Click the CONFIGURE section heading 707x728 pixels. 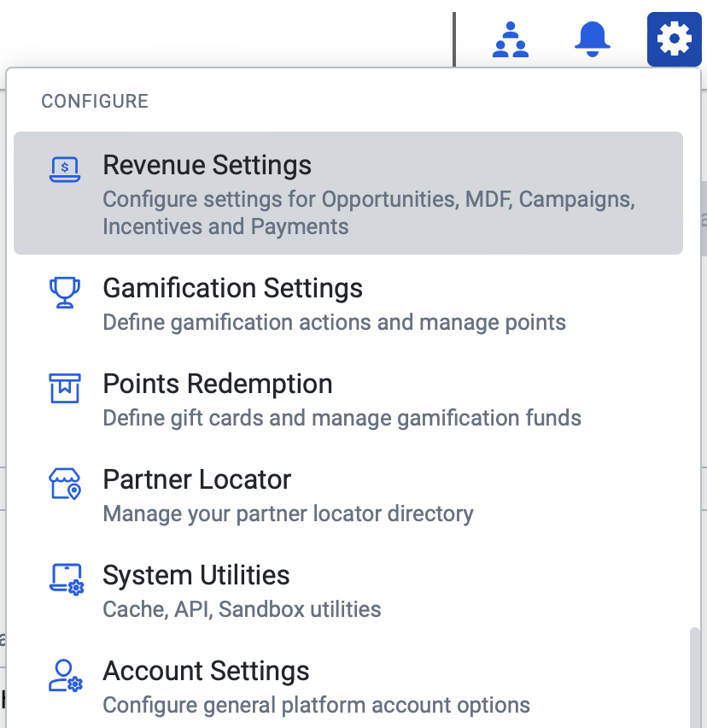point(95,101)
